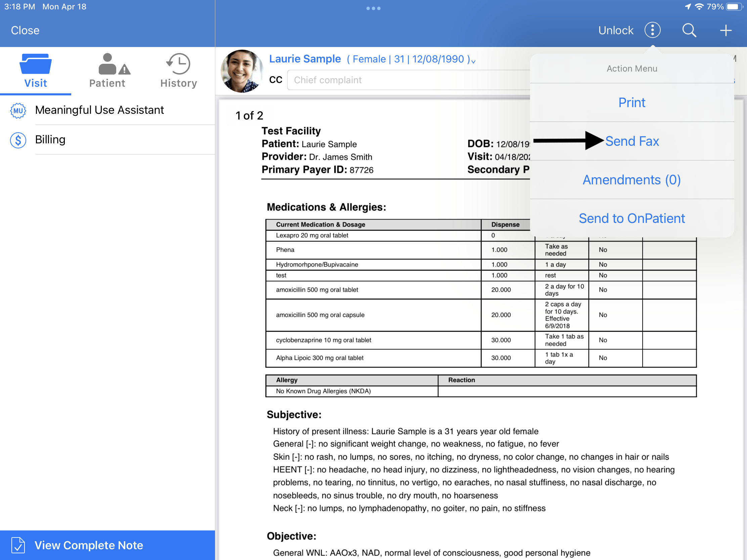Tap the 'Action Menu' title
This screenshot has width=747, height=560.
tap(632, 68)
